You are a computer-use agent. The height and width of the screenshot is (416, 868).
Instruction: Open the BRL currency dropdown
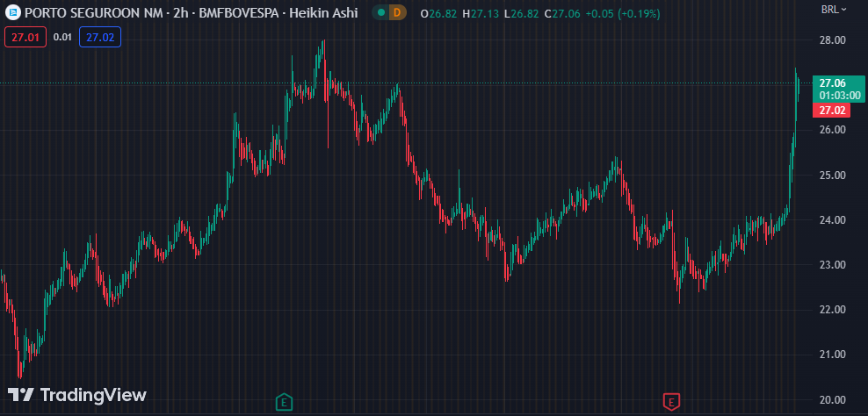[x=834, y=9]
